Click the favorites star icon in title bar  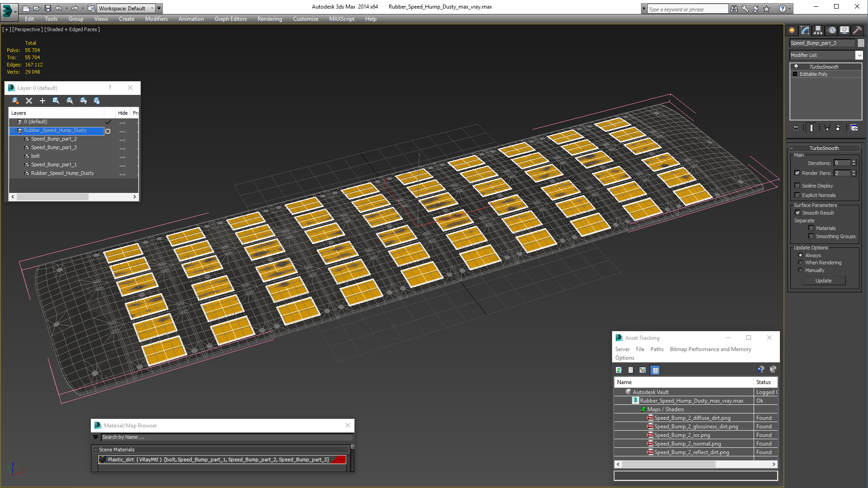(x=766, y=9)
